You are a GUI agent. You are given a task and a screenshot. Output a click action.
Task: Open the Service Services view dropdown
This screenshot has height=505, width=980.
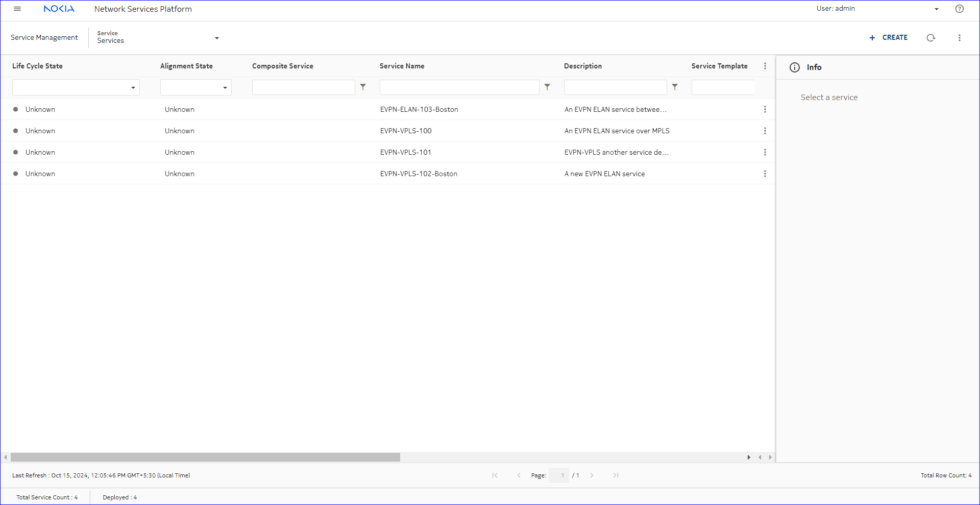[216, 38]
